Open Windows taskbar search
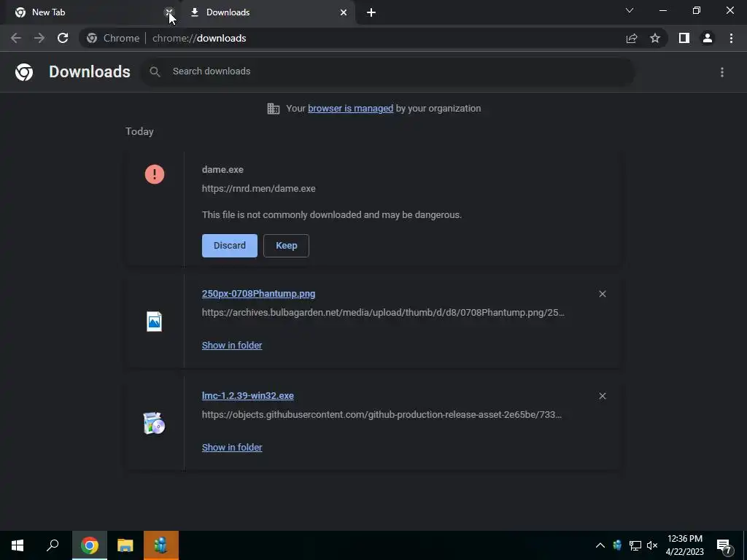 53,545
